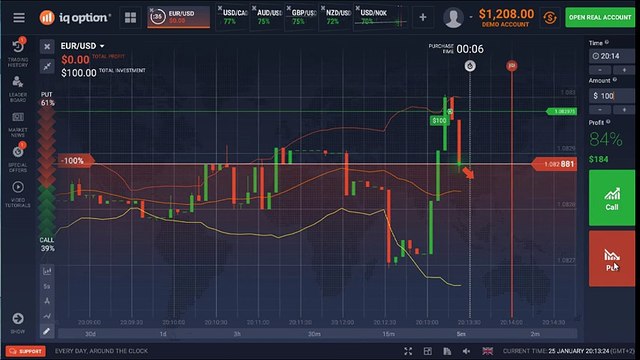Click the iq option logo
The height and width of the screenshot is (360, 640).
coord(75,18)
